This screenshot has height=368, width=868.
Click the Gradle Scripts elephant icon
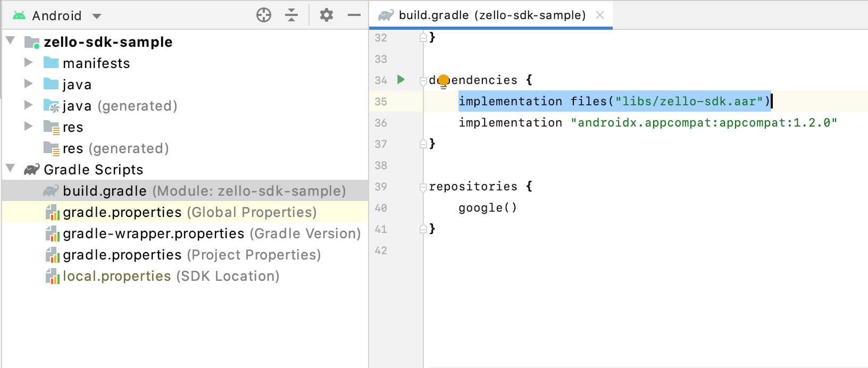[x=32, y=170]
